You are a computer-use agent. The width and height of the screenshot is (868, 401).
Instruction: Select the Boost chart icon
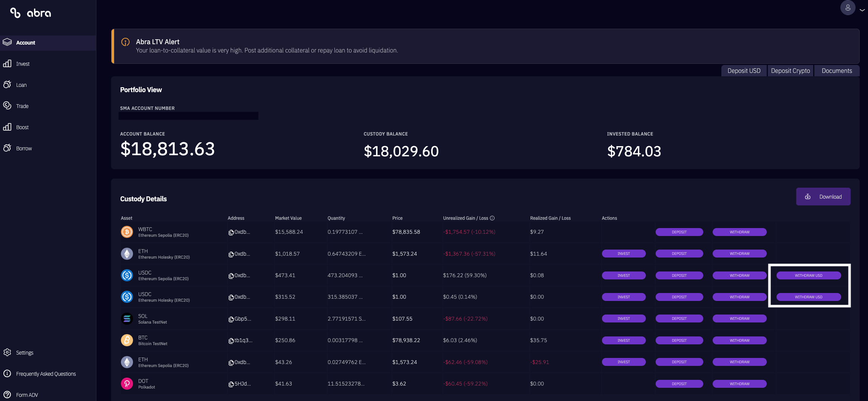tap(7, 127)
